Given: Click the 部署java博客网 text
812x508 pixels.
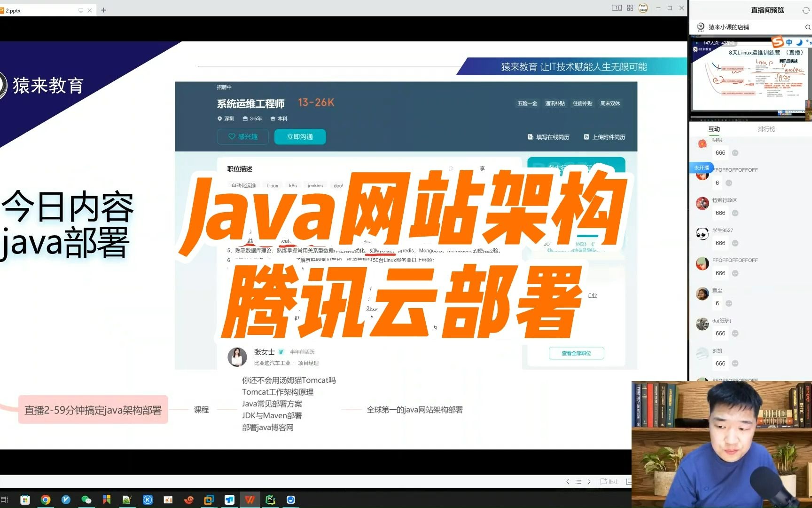Looking at the screenshot, I should (267, 428).
